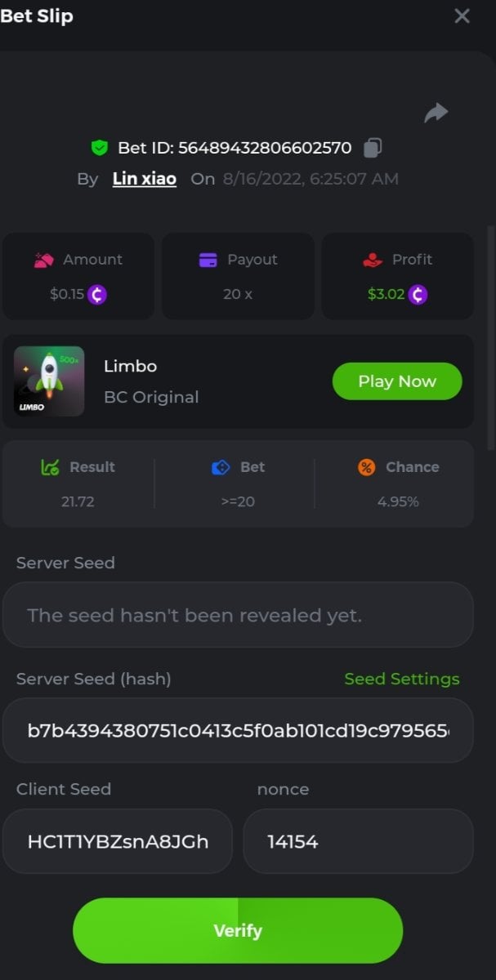The image size is (496, 980).
Task: Open Lin xiao's user profile
Action: coord(145,179)
